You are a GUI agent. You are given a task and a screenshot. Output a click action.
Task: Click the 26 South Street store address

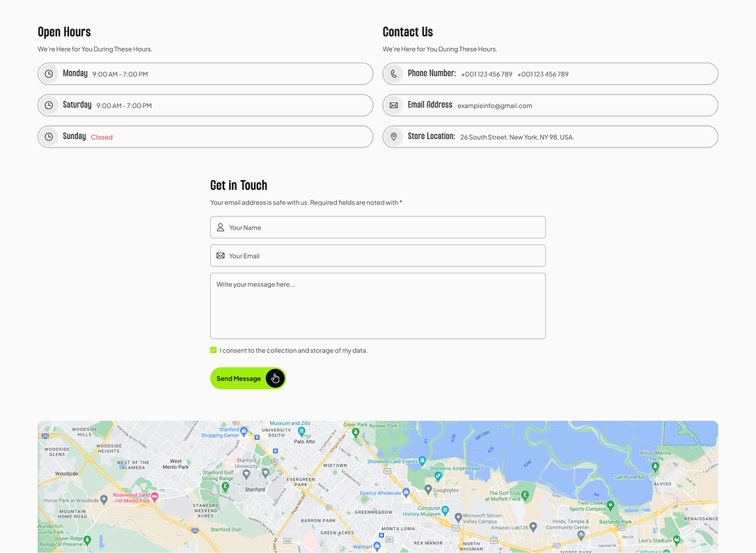(x=517, y=138)
